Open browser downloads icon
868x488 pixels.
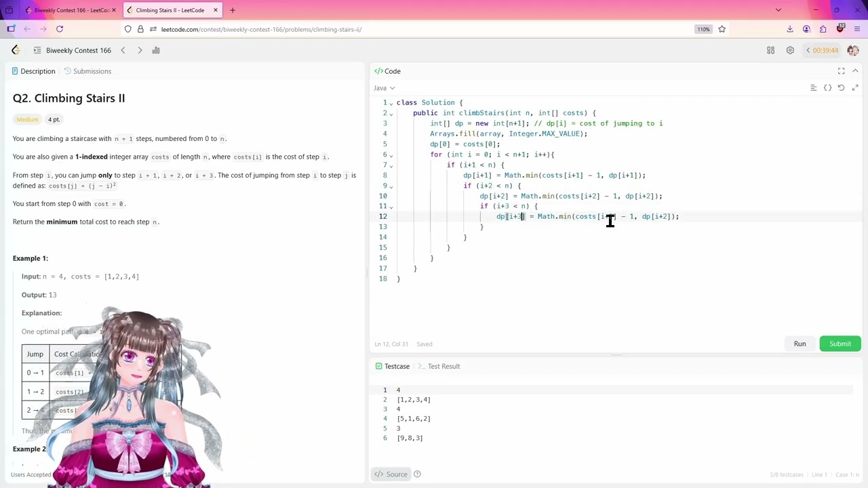790,29
